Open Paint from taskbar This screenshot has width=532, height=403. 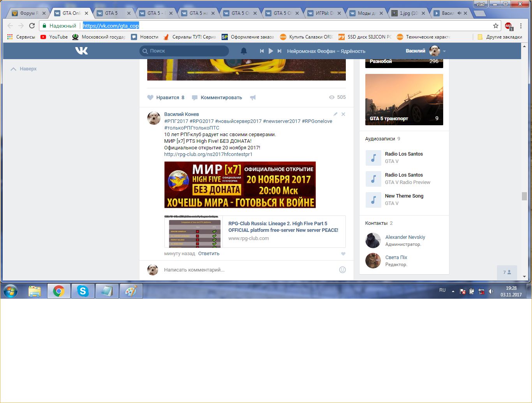pyautogui.click(x=131, y=291)
